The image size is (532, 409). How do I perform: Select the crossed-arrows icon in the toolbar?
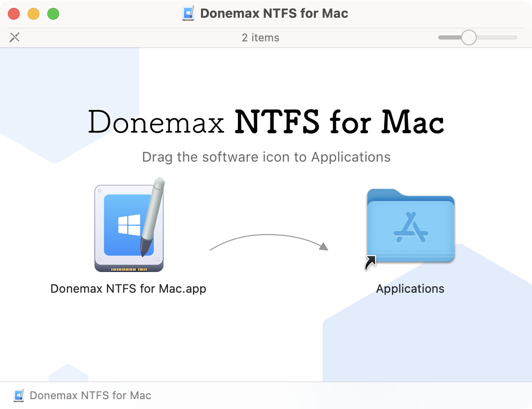[x=14, y=37]
